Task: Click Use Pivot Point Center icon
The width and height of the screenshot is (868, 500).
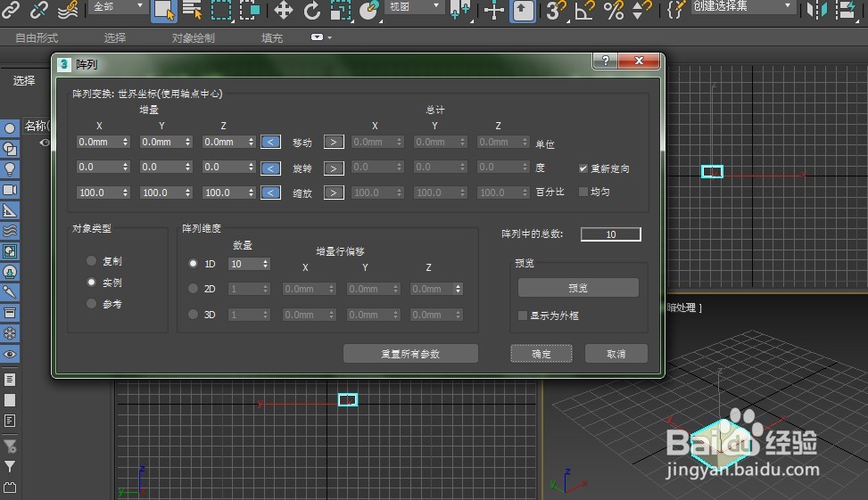Action: pyautogui.click(x=460, y=10)
